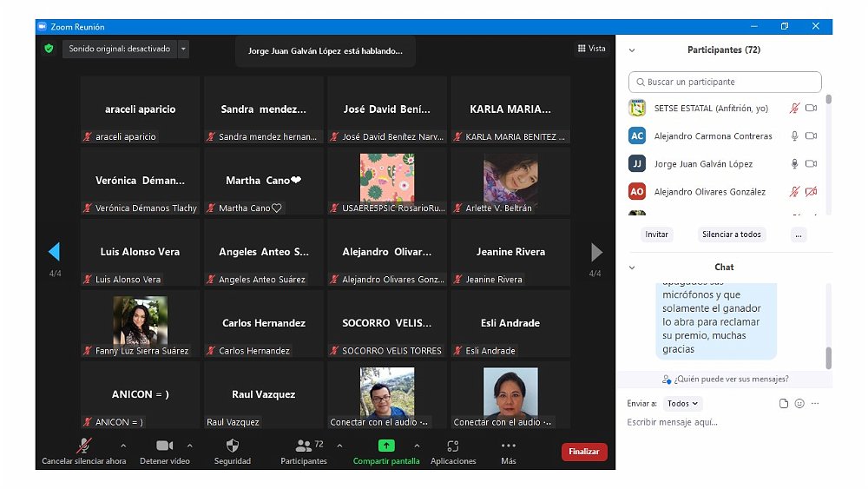868x489 pixels.
Task: Click the Buscar un participante search field
Action: [725, 82]
